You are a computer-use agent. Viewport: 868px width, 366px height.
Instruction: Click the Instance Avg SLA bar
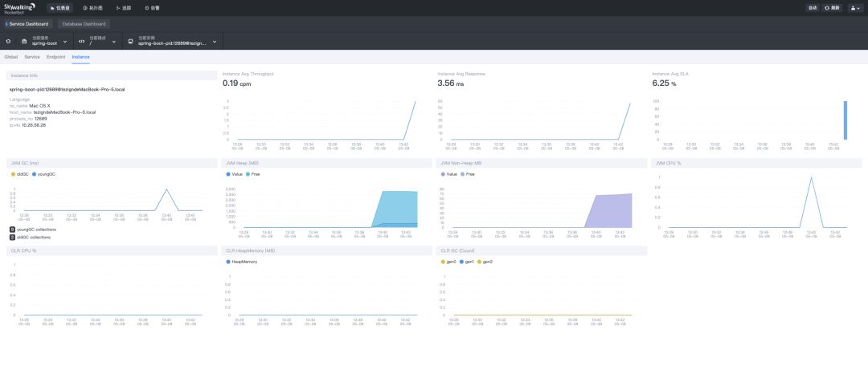pyautogui.click(x=845, y=120)
